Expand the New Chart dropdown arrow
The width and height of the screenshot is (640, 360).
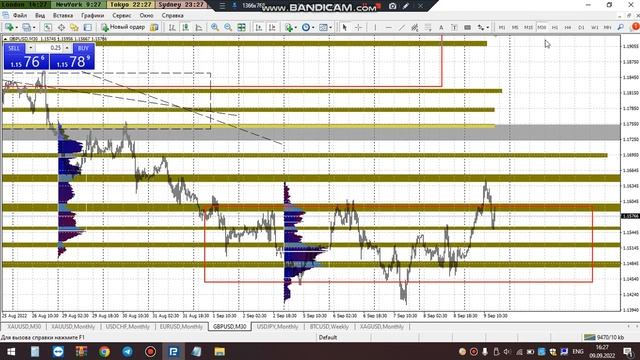(16, 28)
